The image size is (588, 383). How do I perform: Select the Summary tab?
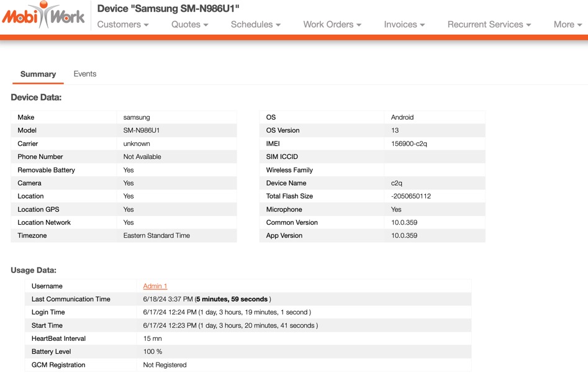coord(38,74)
